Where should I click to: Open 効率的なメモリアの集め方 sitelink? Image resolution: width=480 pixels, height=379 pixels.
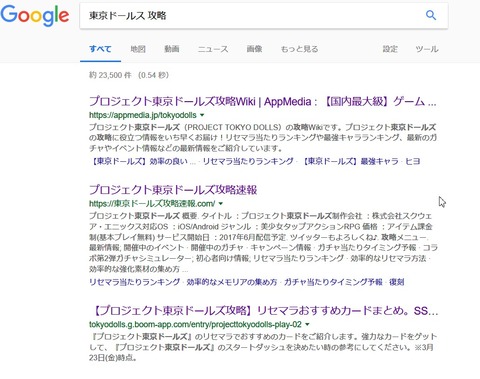[232, 282]
